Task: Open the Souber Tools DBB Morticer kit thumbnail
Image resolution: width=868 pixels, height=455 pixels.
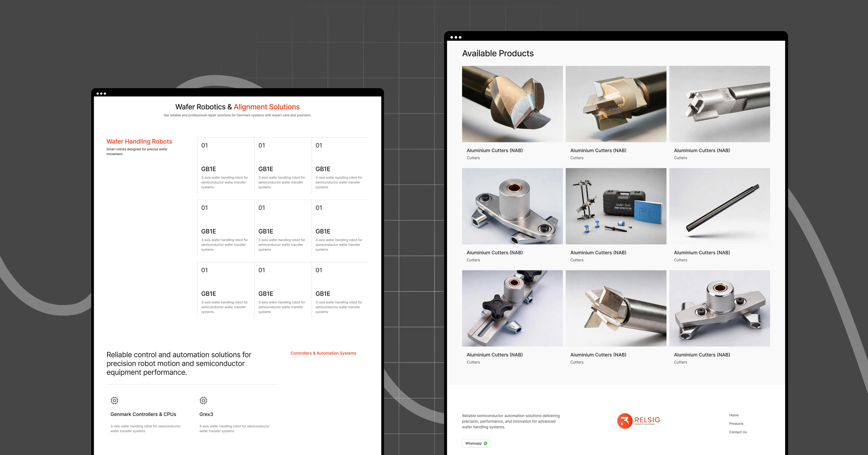Action: [616, 206]
